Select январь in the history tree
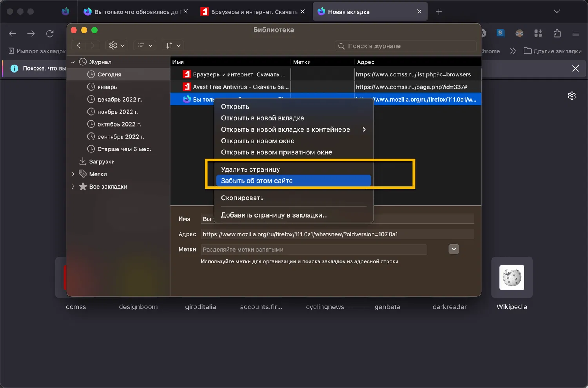588x388 pixels. (118, 87)
